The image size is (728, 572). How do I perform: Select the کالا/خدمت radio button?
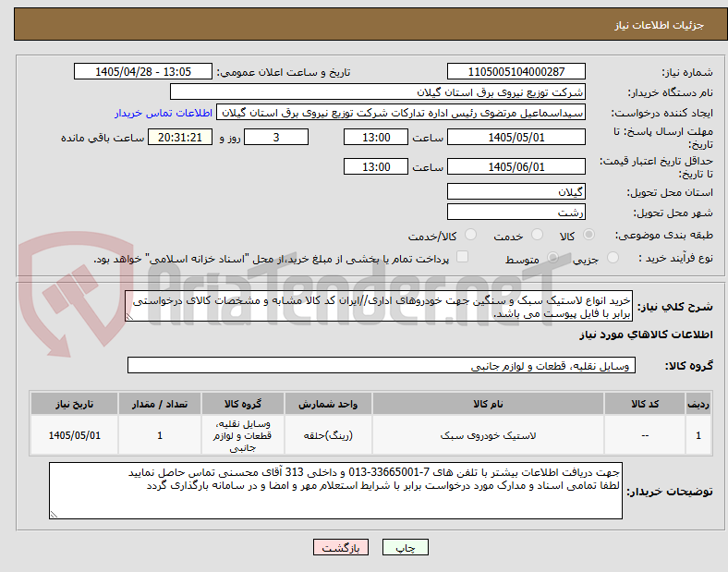pos(471,235)
